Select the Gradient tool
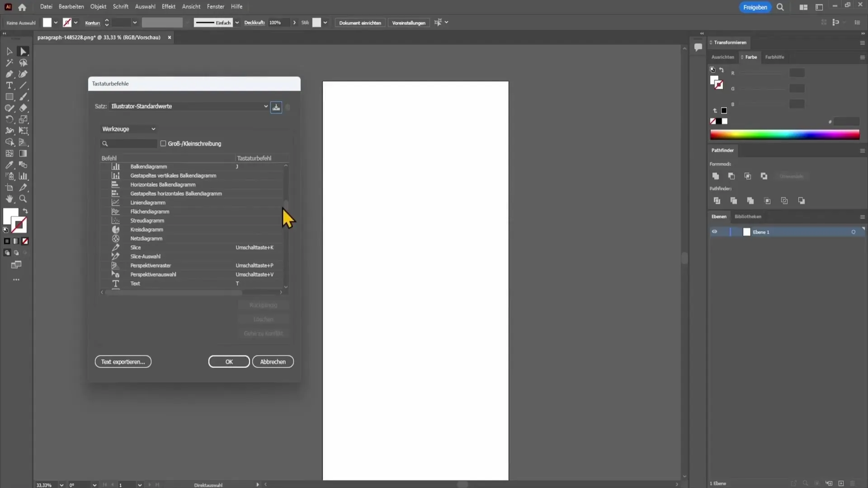This screenshot has width=868, height=488. (23, 154)
